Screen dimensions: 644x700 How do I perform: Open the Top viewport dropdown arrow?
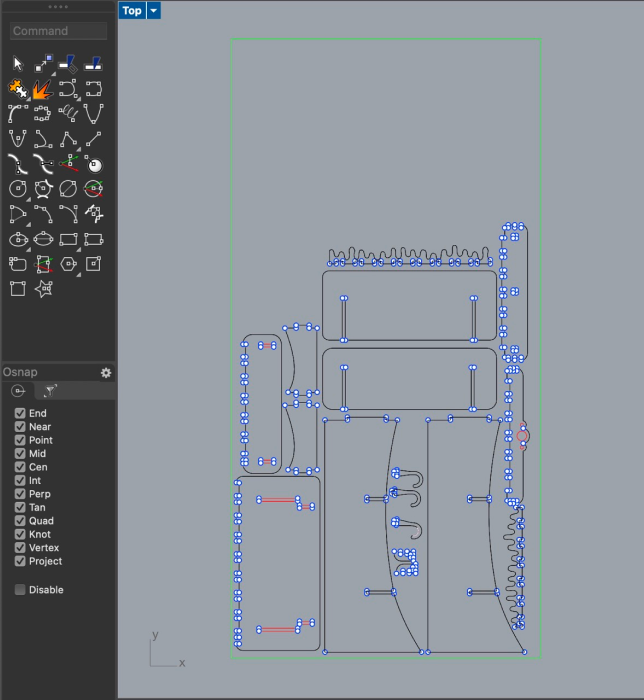[154, 11]
